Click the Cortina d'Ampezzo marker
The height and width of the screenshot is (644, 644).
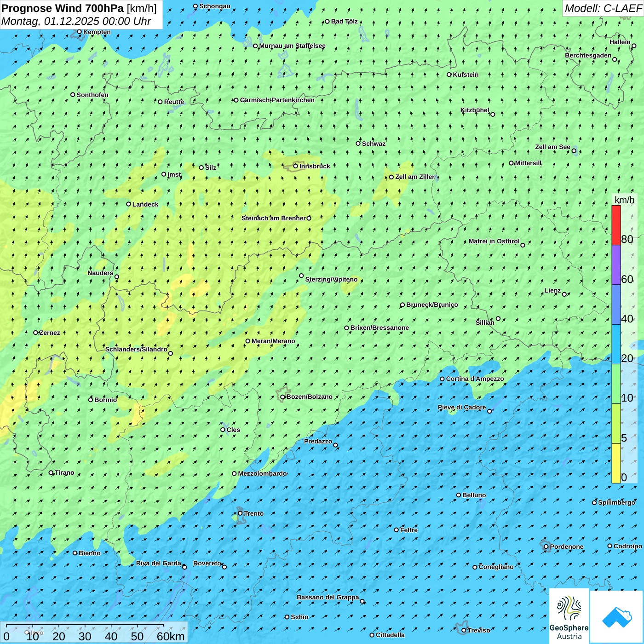pos(443,379)
